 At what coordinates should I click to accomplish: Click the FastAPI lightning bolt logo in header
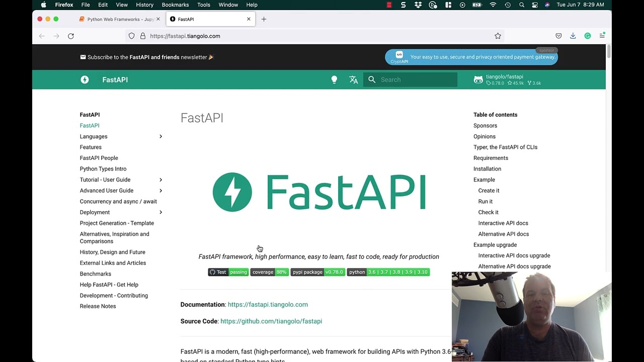(x=85, y=79)
